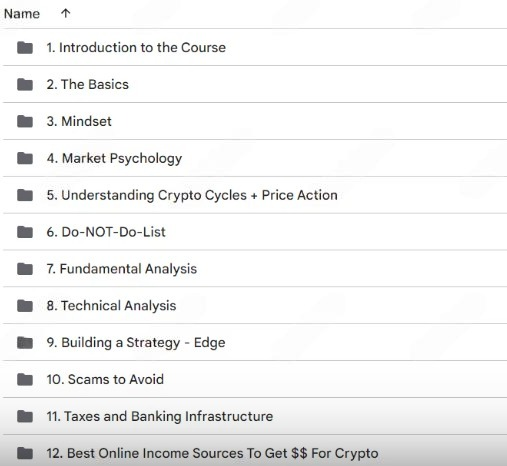Image resolution: width=507 pixels, height=466 pixels.
Task: Click the folder icon for Introduction to the Course
Action: click(25, 48)
